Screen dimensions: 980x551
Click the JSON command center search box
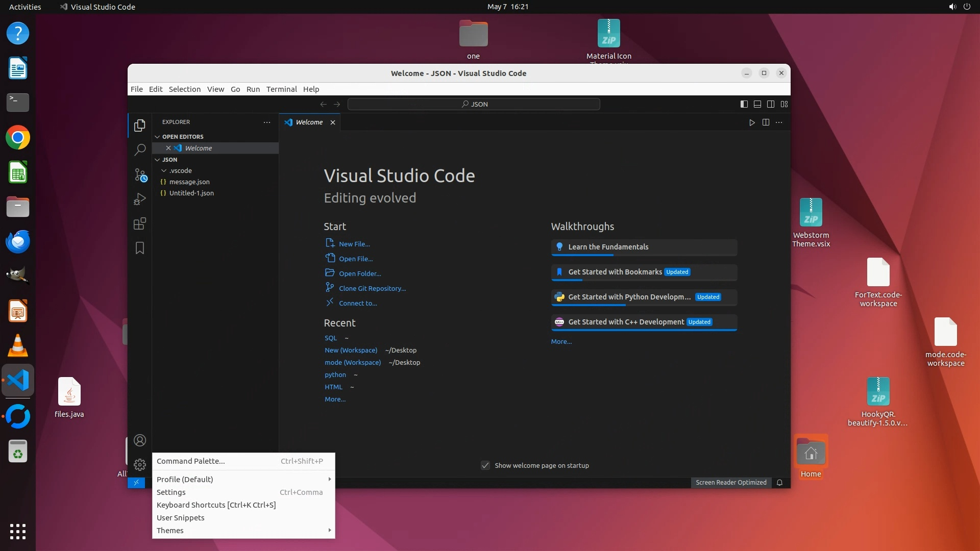click(474, 104)
